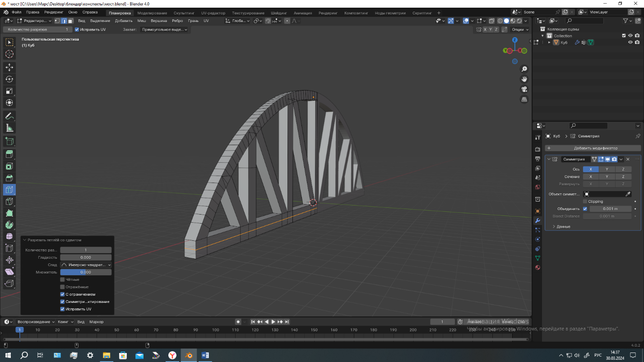The width and height of the screenshot is (644, 362).
Task: Open the 'Рендеринг' menu
Action: pyautogui.click(x=54, y=12)
